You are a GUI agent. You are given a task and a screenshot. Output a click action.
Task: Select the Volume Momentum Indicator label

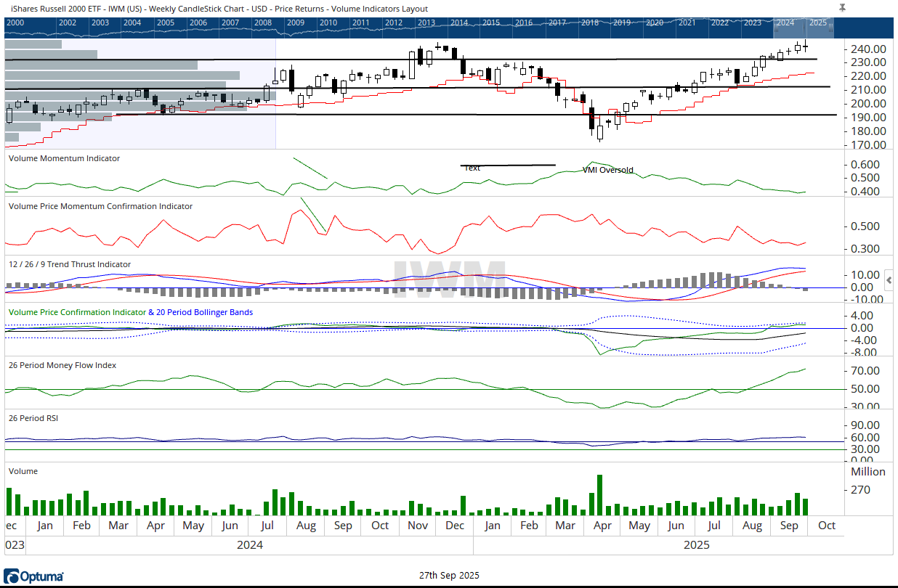[64, 158]
